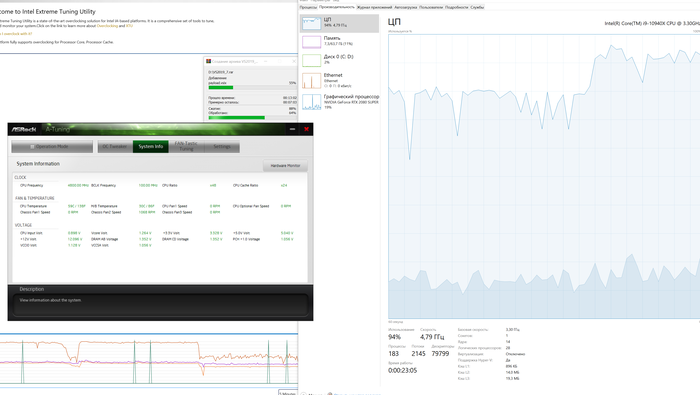The image size is (700, 395).
Task: Open the Производительность tab
Action: tap(337, 7)
